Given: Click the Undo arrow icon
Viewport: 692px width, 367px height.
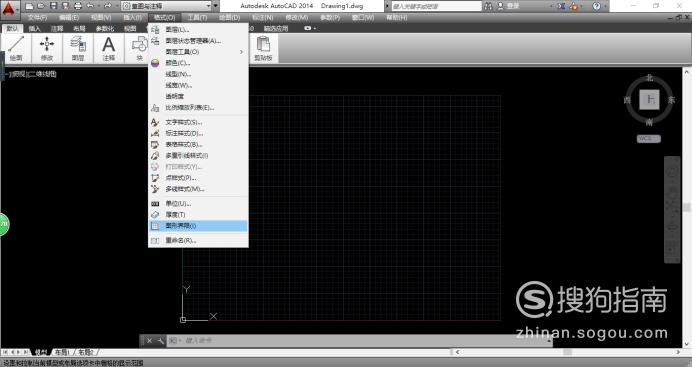Looking at the screenshot, I should [x=90, y=6].
